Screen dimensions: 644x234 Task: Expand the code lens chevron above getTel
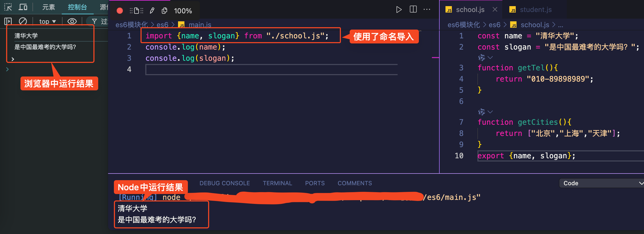490,58
